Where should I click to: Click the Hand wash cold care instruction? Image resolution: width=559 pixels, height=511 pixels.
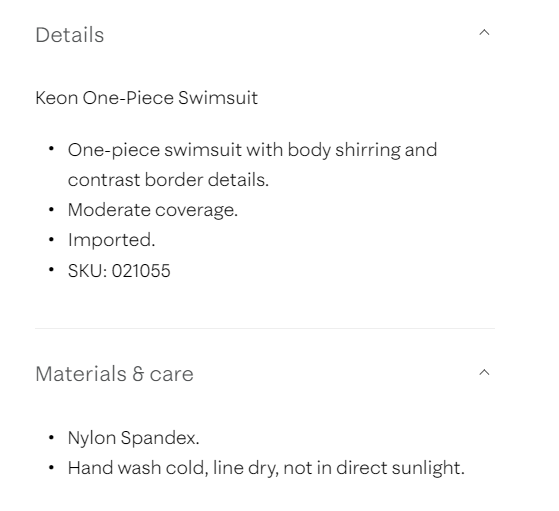(266, 468)
